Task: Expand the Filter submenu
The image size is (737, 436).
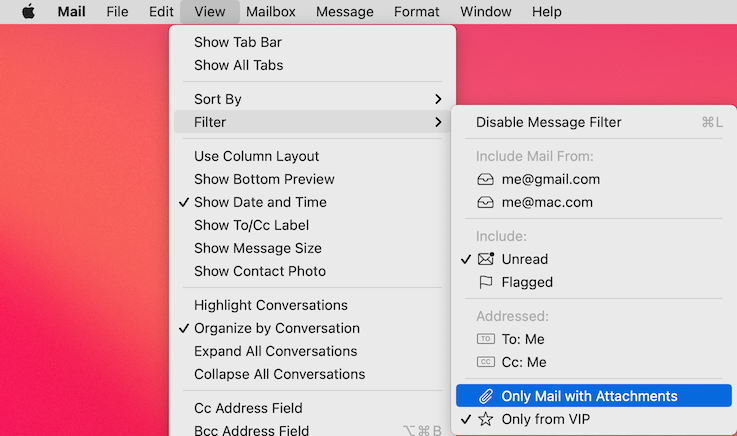Action: point(312,122)
